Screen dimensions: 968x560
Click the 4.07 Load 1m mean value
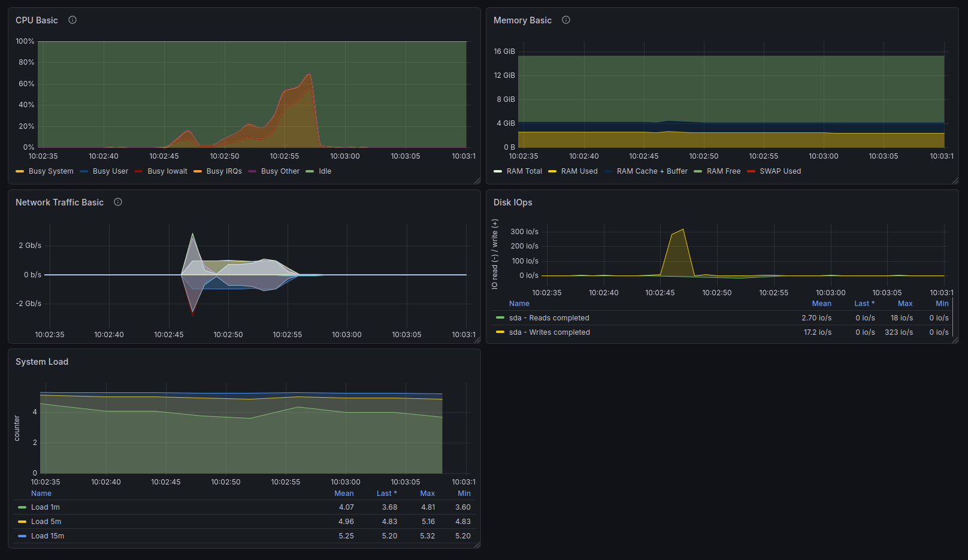pyautogui.click(x=346, y=507)
